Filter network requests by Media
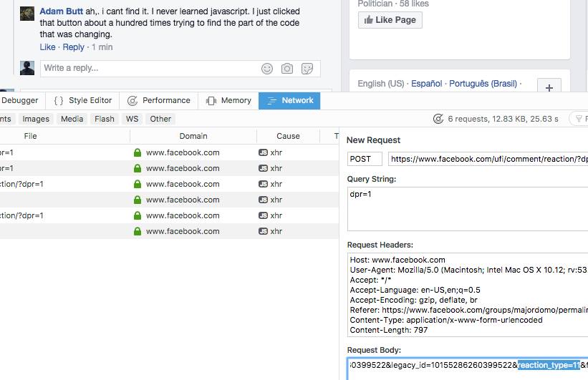Image resolution: width=588 pixels, height=380 pixels. [x=72, y=119]
